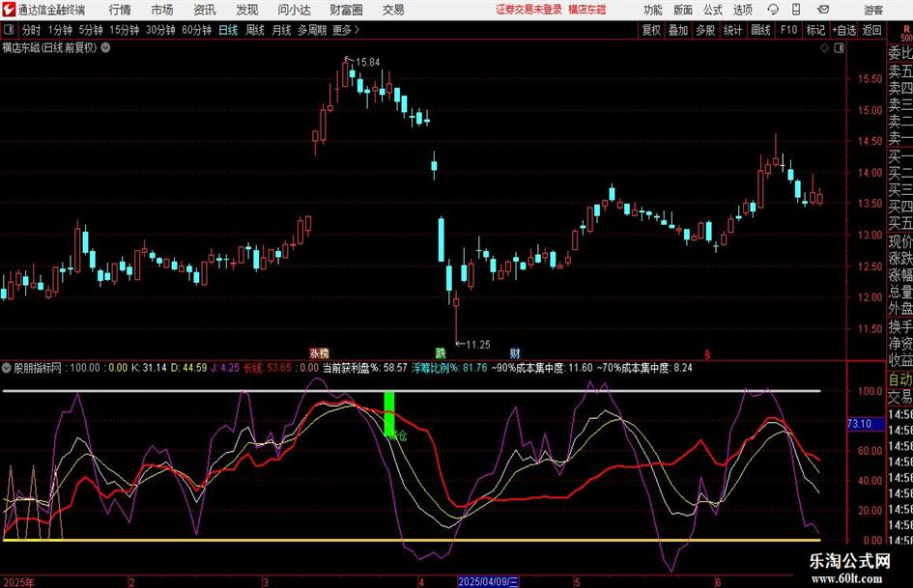Viewport: 913px width, 588px height.
Task: Open the 多周期 multi-period view
Action: [312, 30]
